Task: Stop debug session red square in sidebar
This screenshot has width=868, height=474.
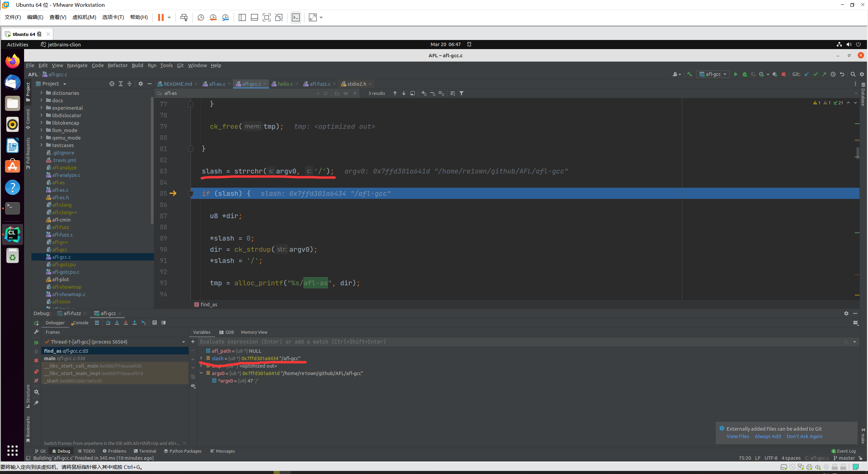Action: pyautogui.click(x=36, y=360)
